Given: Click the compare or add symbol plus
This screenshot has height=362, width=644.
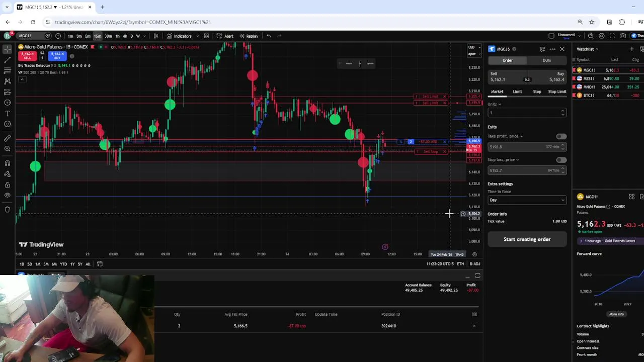Looking at the screenshot, I should tap(58, 36).
